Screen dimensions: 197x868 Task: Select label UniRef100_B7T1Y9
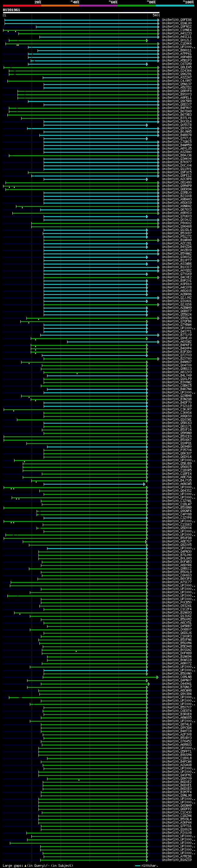(177, 335)
